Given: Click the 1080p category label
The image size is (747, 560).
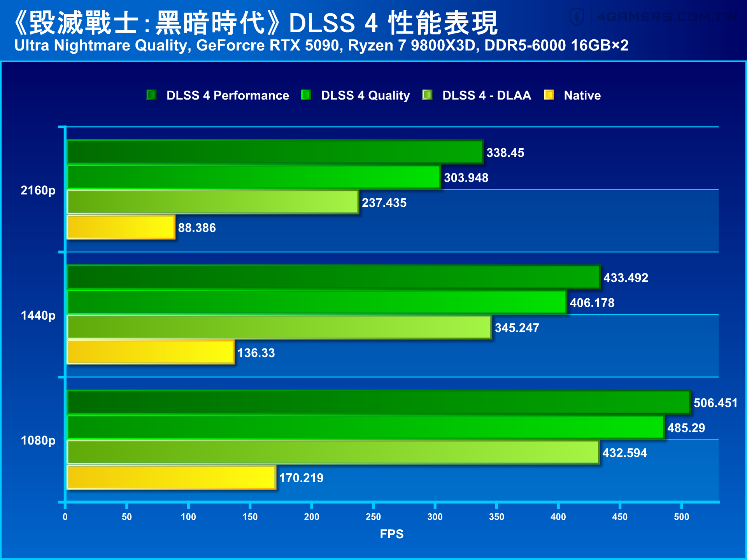Looking at the screenshot, I should click(38, 441).
